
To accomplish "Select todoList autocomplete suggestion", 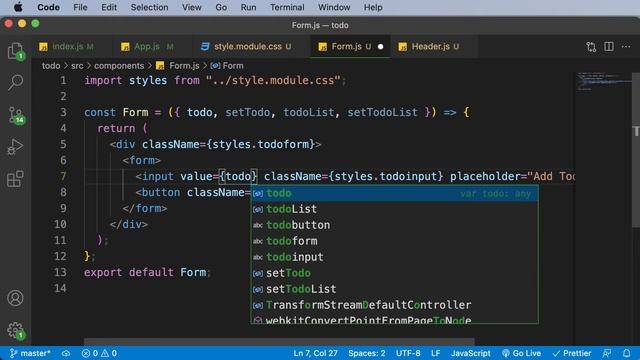I will coord(394,209).
